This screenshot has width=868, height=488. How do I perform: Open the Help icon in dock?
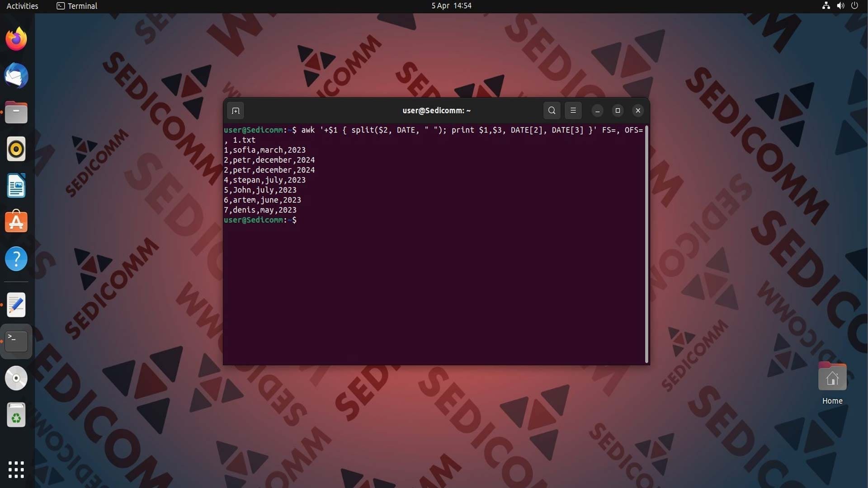point(16,259)
